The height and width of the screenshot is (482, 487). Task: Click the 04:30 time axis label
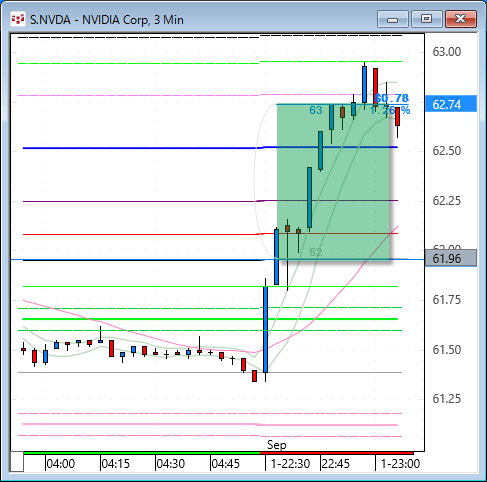pos(171,464)
